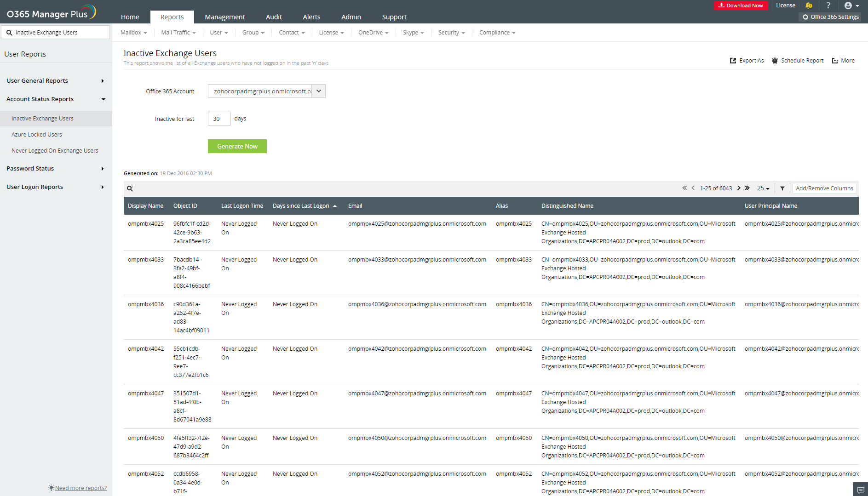Screen dimensions: 868x496
Task: Sort by Last Logon Time column header
Action: [x=242, y=206]
